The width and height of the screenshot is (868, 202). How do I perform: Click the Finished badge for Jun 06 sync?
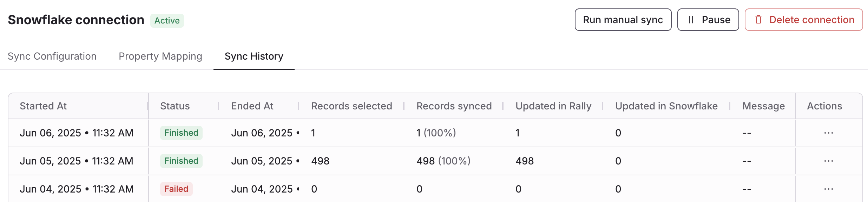[x=181, y=133]
